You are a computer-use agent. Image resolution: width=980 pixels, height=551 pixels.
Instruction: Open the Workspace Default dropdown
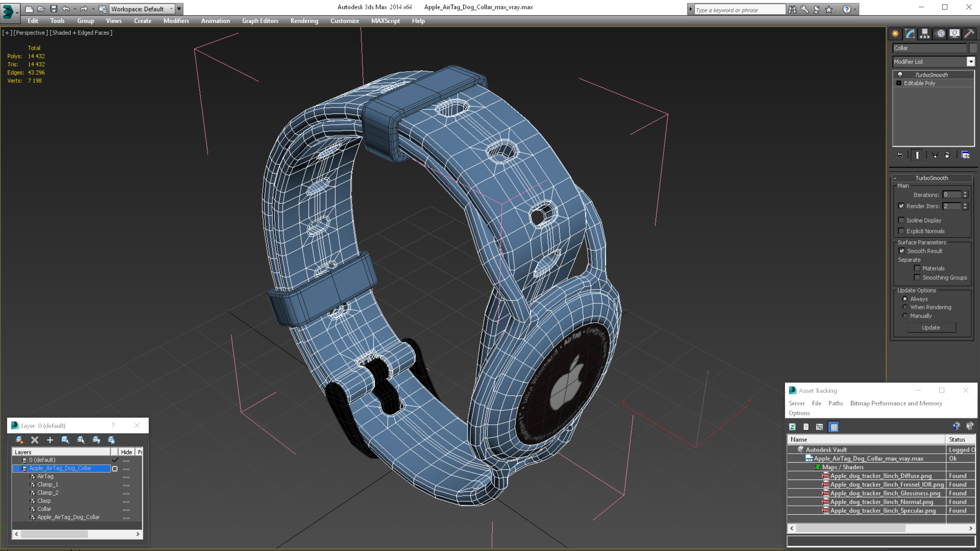pos(141,9)
